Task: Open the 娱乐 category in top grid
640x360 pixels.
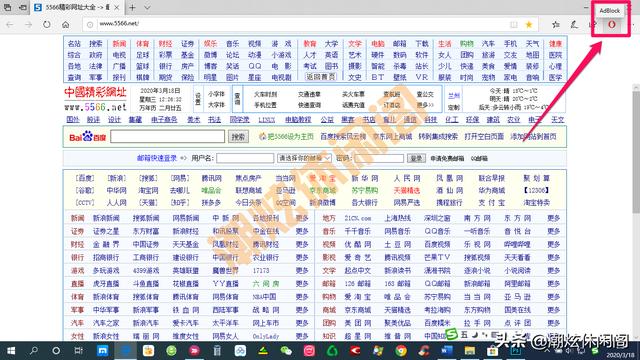Action: tap(210, 44)
